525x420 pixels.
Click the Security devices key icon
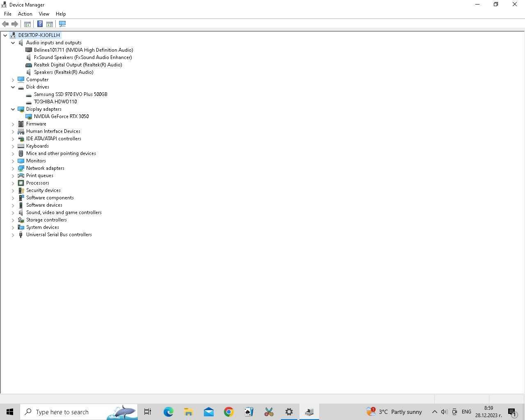pos(21,190)
